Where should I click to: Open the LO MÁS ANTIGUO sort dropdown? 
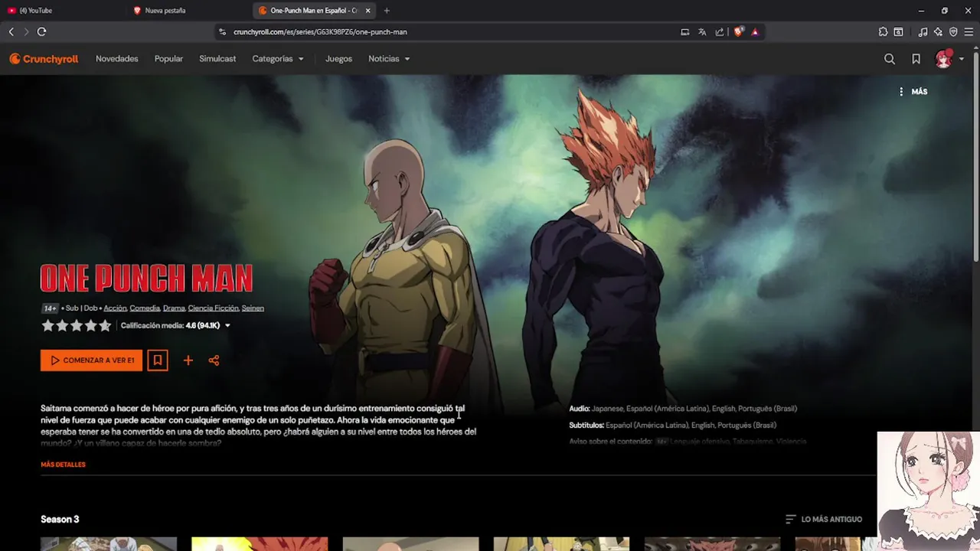point(824,520)
